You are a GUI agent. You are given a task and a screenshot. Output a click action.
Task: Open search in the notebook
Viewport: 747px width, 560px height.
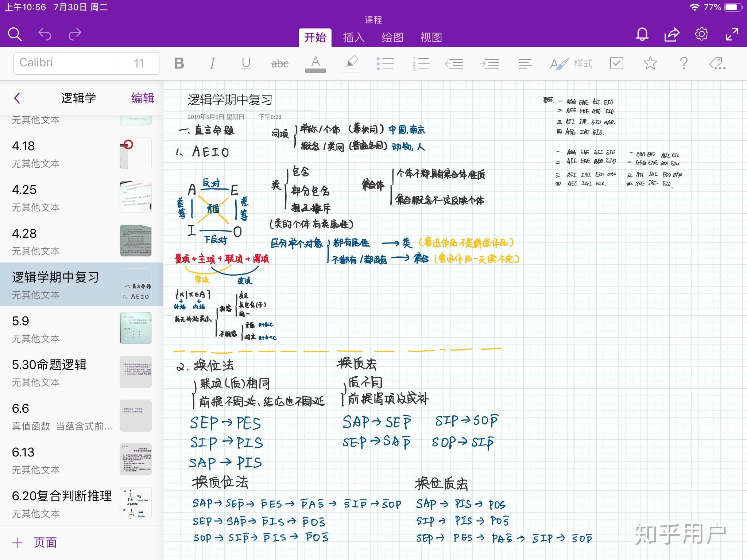15,34
